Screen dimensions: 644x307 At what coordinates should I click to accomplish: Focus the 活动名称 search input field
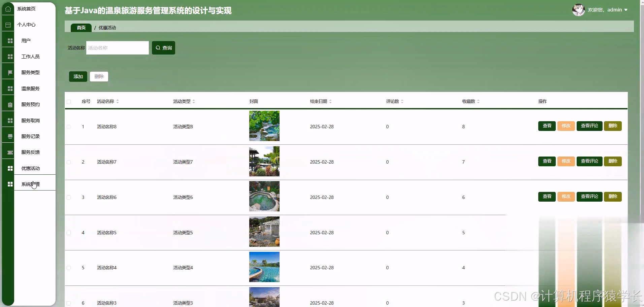[x=118, y=48]
